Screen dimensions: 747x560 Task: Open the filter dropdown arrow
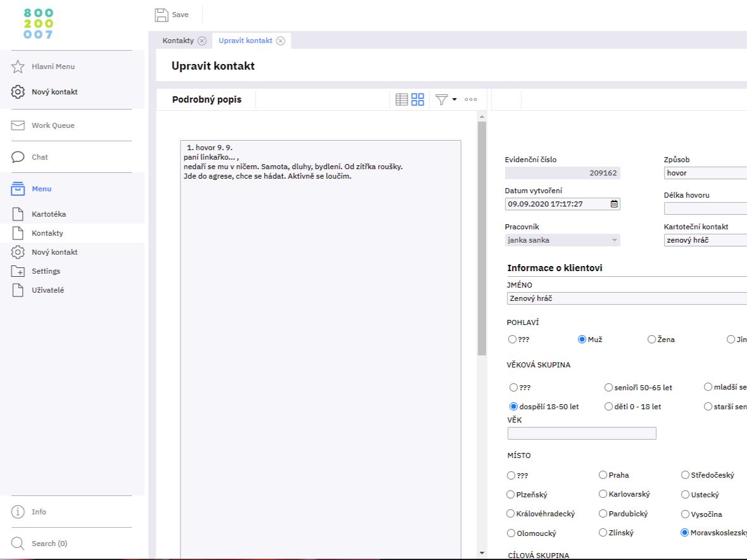(454, 100)
